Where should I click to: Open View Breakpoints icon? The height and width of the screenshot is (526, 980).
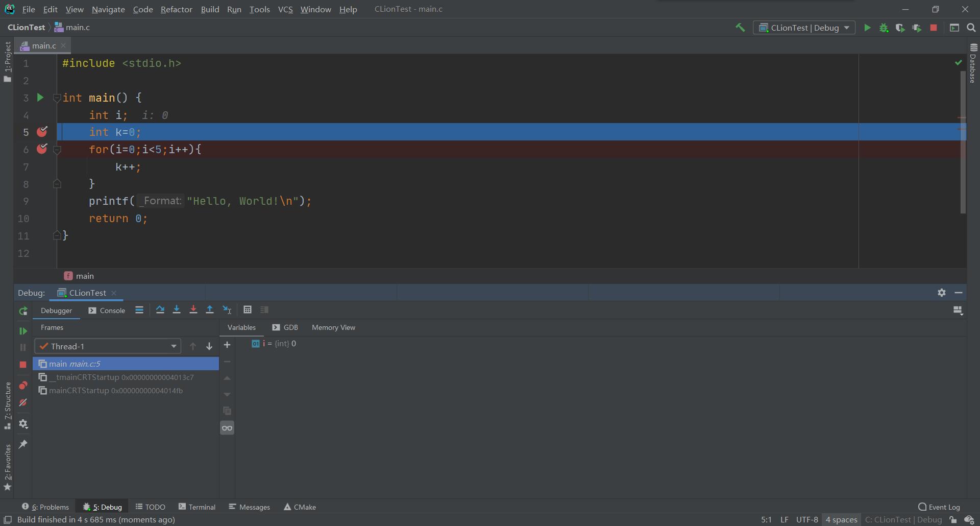click(23, 386)
